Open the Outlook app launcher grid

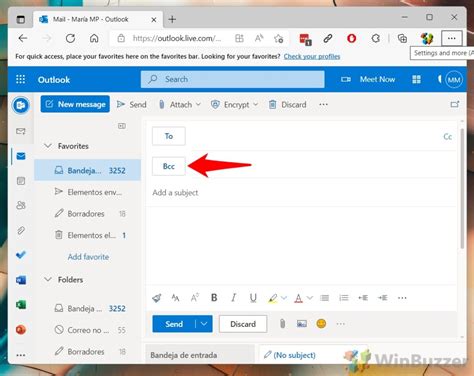[x=21, y=79]
